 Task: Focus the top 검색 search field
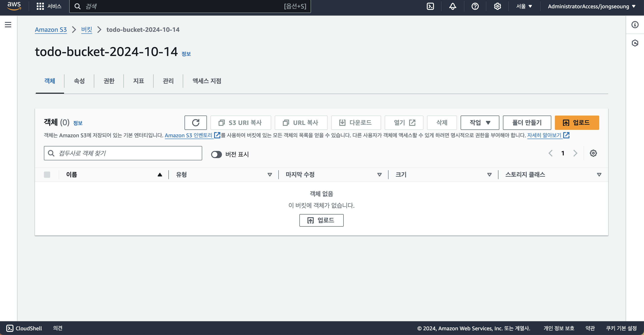190,6
